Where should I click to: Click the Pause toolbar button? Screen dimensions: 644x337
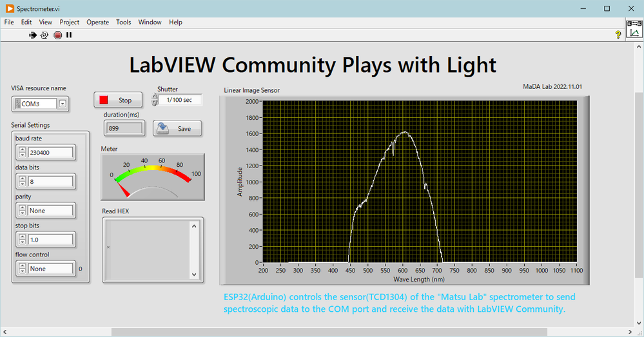[x=69, y=35]
